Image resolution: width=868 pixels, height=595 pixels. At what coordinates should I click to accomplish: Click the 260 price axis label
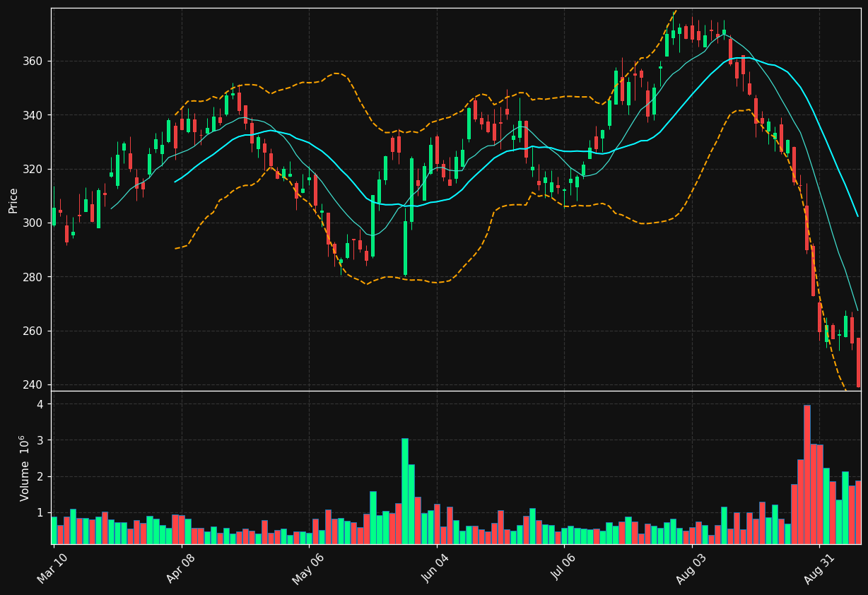[x=33, y=331]
